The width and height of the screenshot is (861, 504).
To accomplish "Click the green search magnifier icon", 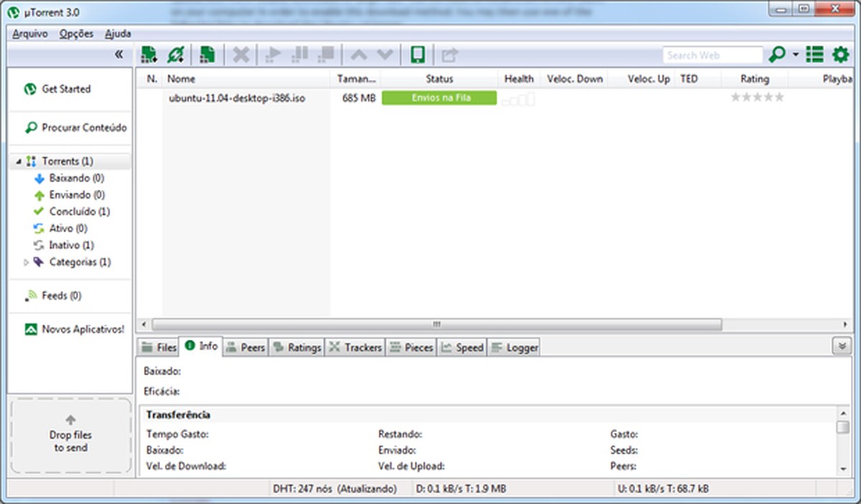I will tap(776, 54).
